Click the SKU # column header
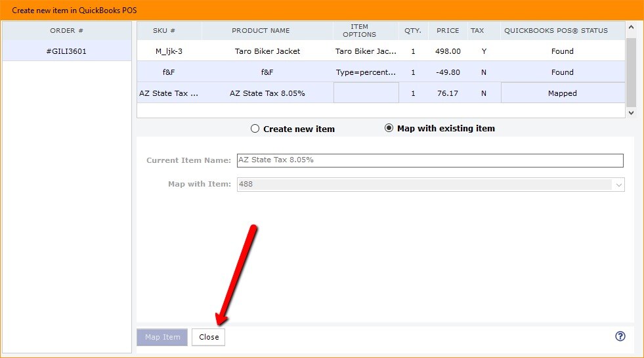The height and width of the screenshot is (358, 644). click(164, 31)
